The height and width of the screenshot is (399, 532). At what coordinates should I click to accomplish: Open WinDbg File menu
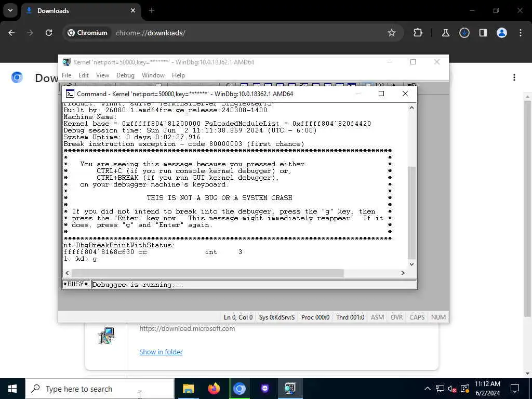click(x=66, y=75)
